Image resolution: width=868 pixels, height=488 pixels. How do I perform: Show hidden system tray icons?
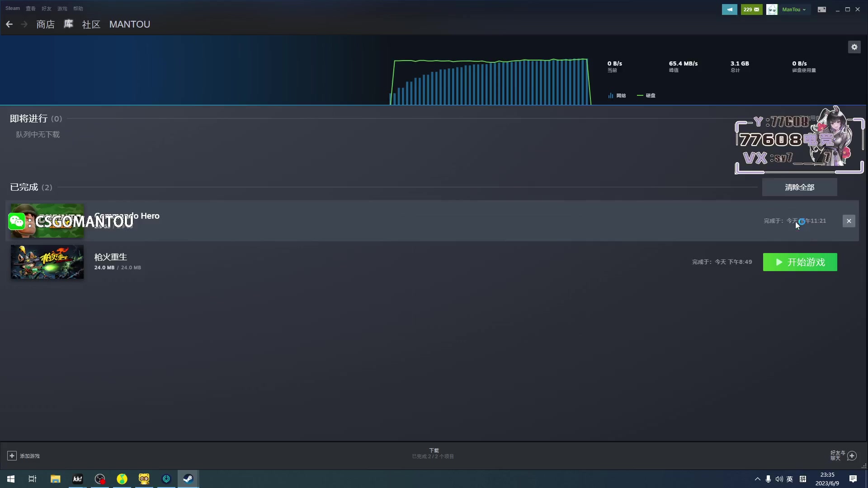click(757, 479)
